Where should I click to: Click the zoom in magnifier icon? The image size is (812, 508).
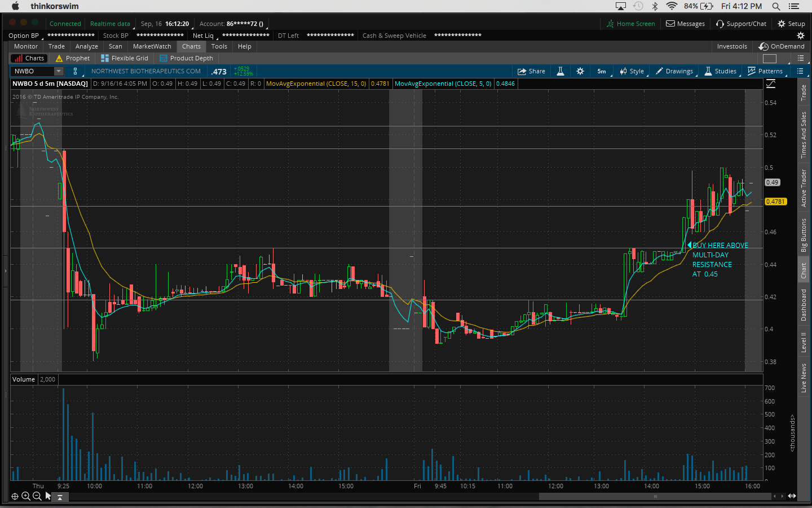(26, 496)
